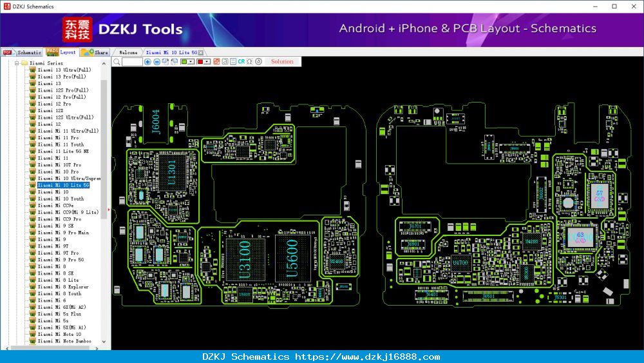Collapse the Xiaomi Series tree node

pos(17,63)
